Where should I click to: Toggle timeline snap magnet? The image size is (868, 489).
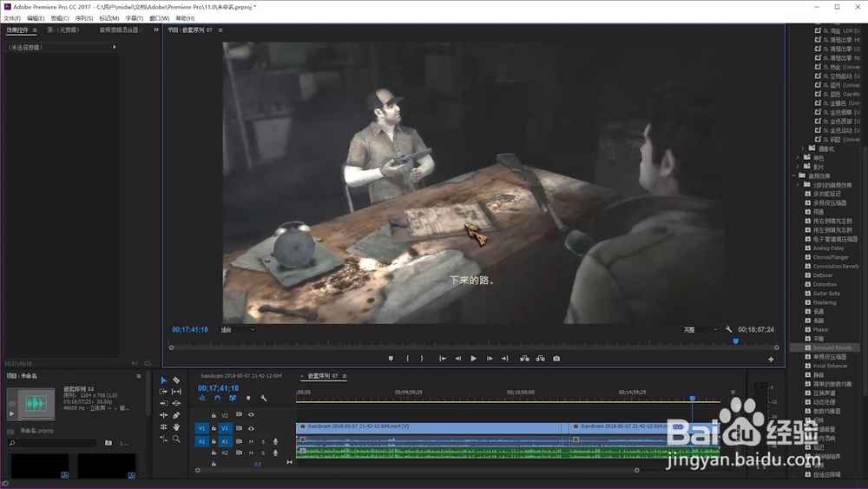pyautogui.click(x=217, y=398)
